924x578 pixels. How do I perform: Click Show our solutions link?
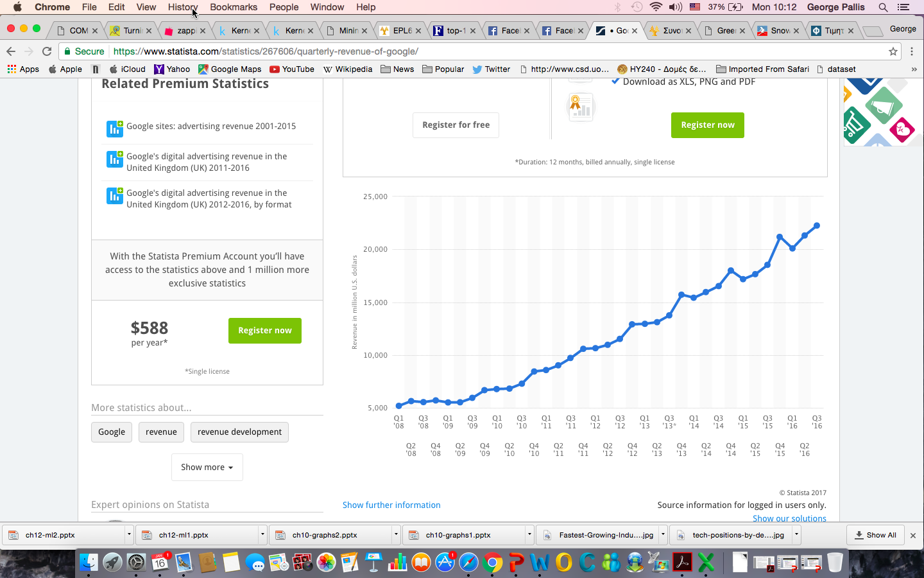[789, 518]
